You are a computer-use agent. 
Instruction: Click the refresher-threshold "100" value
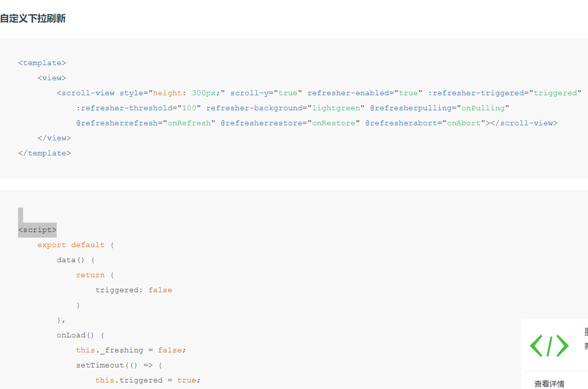pos(189,108)
